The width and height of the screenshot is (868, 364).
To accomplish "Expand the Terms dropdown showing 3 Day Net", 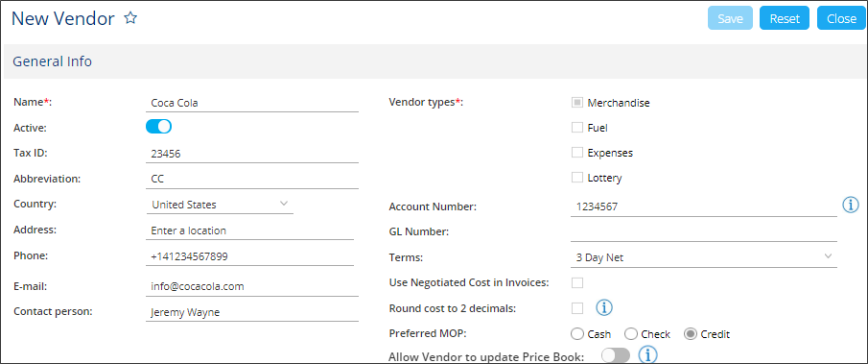I will point(704,257).
